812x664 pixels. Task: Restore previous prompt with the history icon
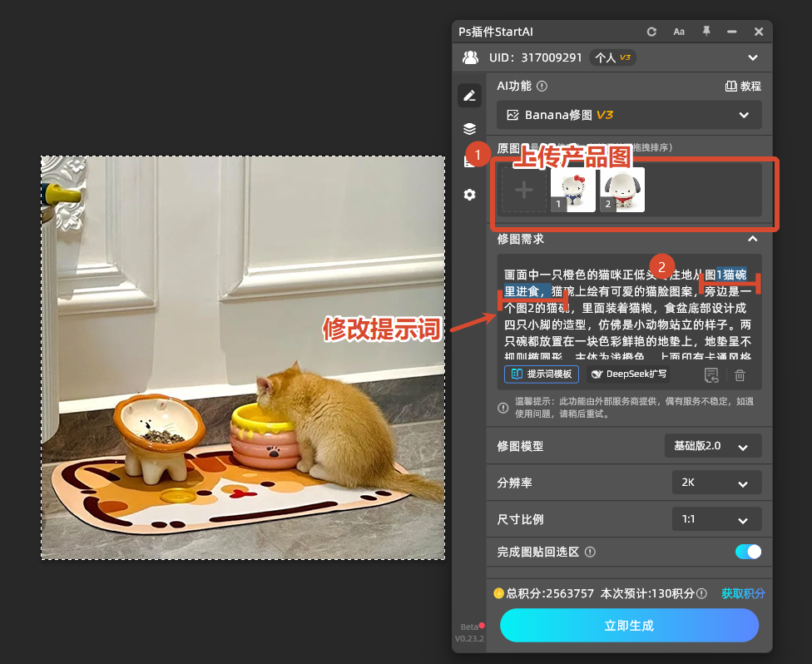tap(711, 375)
